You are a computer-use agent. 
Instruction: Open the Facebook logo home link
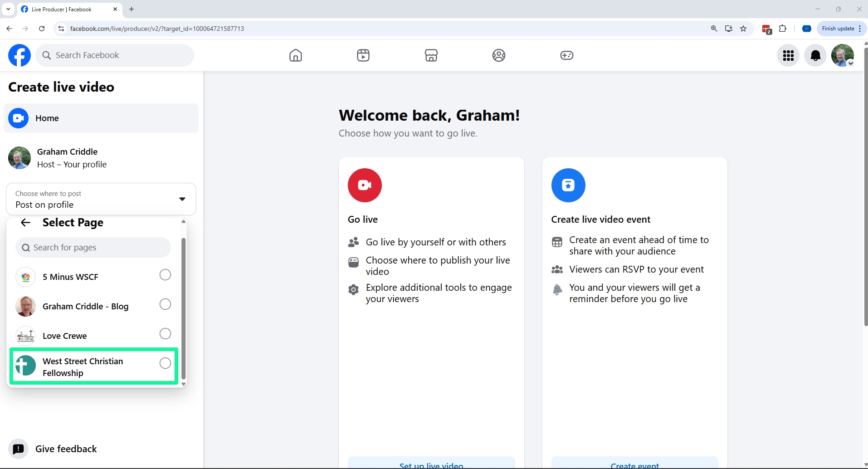coord(20,55)
